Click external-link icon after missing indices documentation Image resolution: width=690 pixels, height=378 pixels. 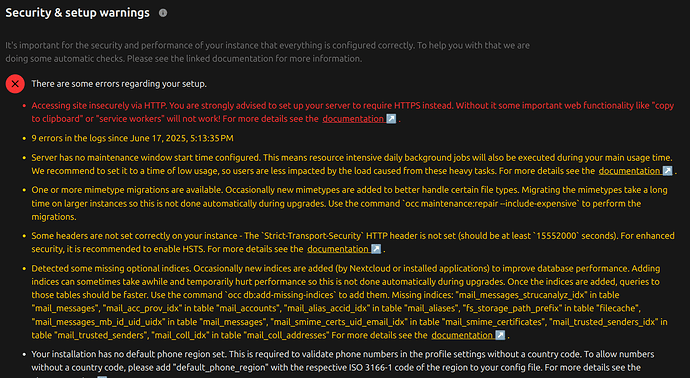tap(500, 335)
